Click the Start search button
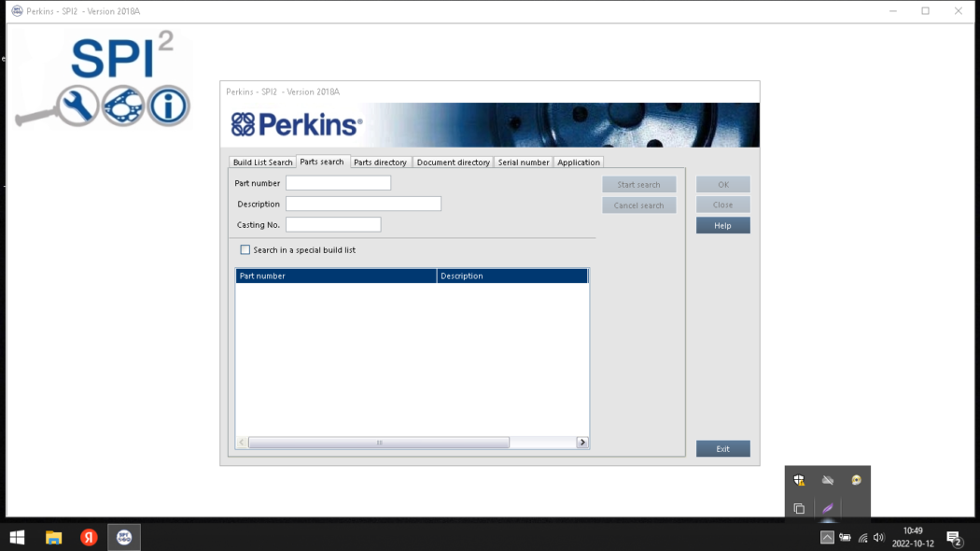The height and width of the screenshot is (551, 980). [638, 185]
